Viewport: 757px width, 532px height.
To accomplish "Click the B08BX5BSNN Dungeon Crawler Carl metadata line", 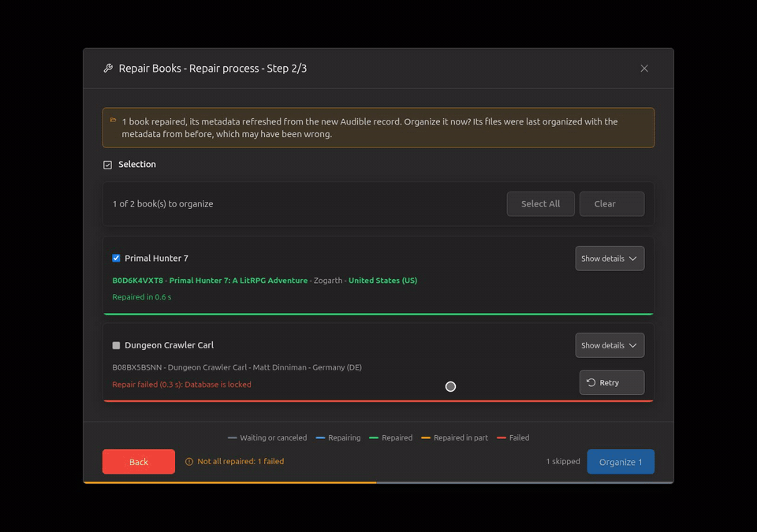I will pyautogui.click(x=237, y=367).
